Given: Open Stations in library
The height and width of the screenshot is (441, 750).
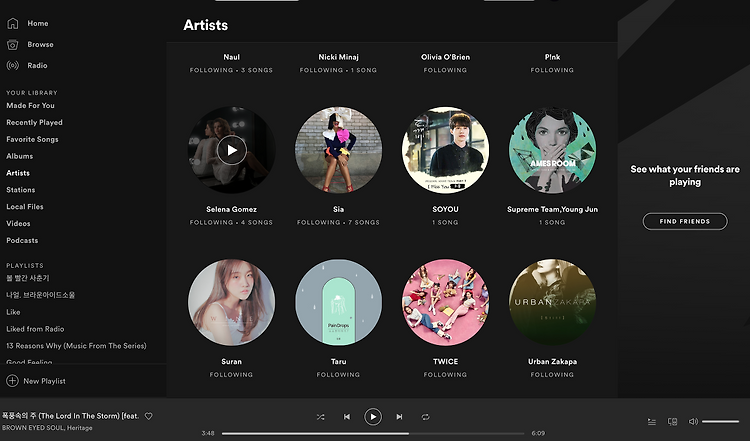Looking at the screenshot, I should click(x=21, y=190).
